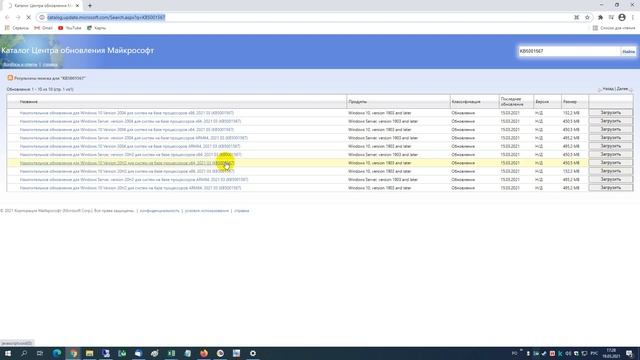Viewport: 640px width, 360px height.
Task: Sort by the Последнее обновление column header
Action: coord(512,102)
